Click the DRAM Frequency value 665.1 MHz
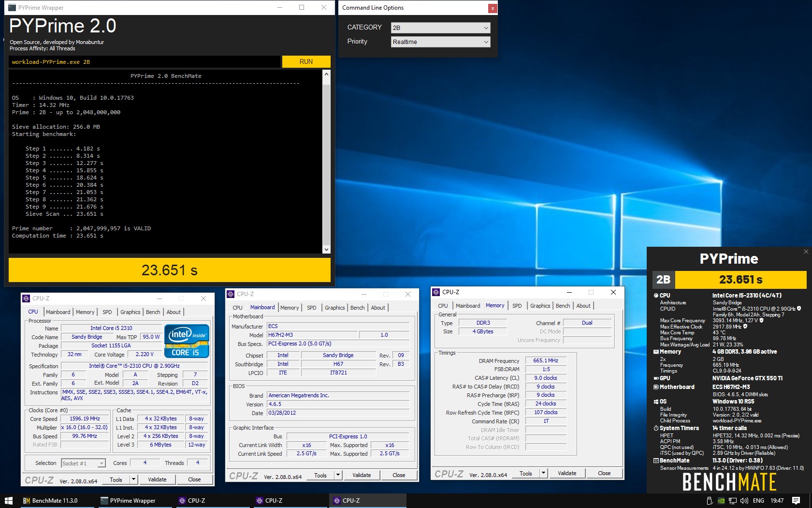Screen dimensions: 812x508 click(x=546, y=360)
